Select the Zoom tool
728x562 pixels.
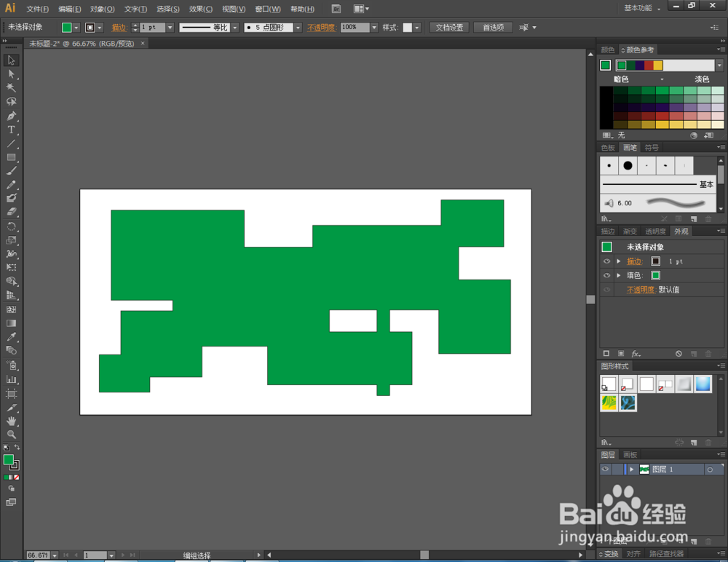pos(11,435)
